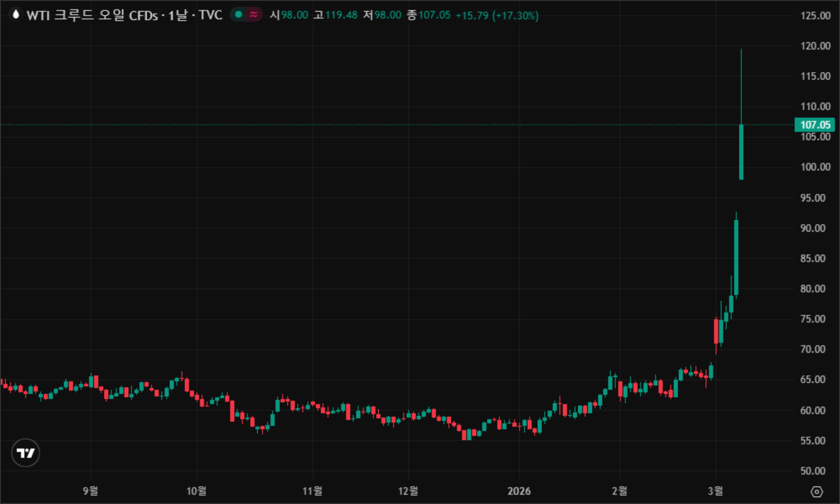Click the 종107.05 closing price value
The width and height of the screenshot is (840, 504).
click(x=428, y=16)
